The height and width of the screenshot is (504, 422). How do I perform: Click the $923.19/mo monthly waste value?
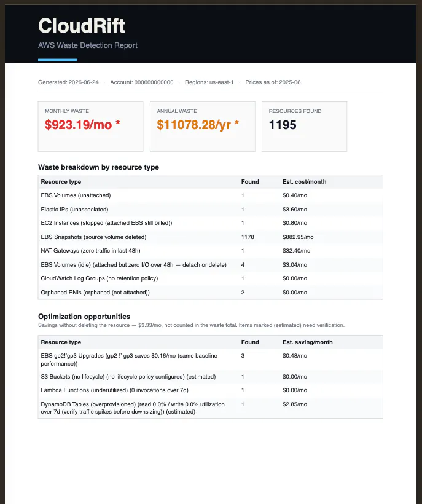coord(82,125)
